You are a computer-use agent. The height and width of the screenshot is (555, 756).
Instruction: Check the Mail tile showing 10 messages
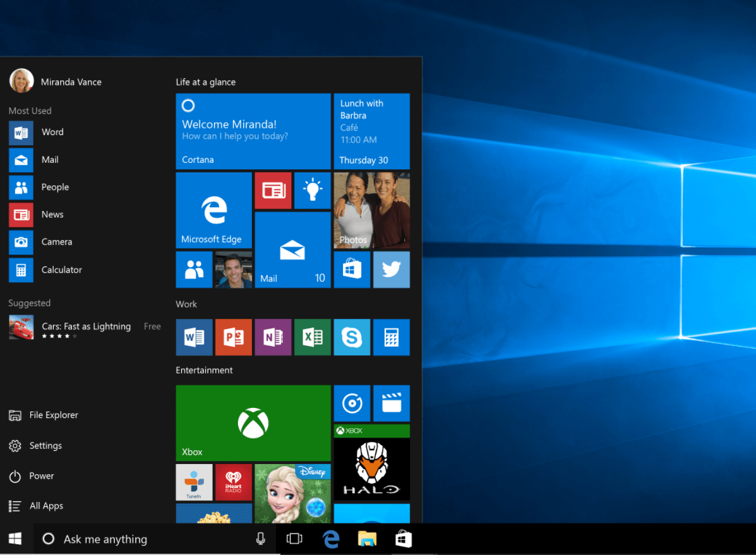[x=292, y=250]
